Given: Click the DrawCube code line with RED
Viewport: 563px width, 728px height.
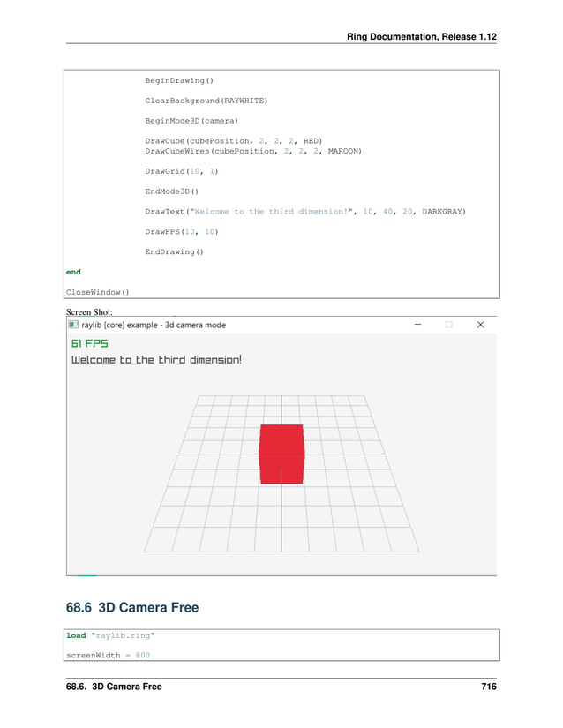Looking at the screenshot, I should coord(234,140).
